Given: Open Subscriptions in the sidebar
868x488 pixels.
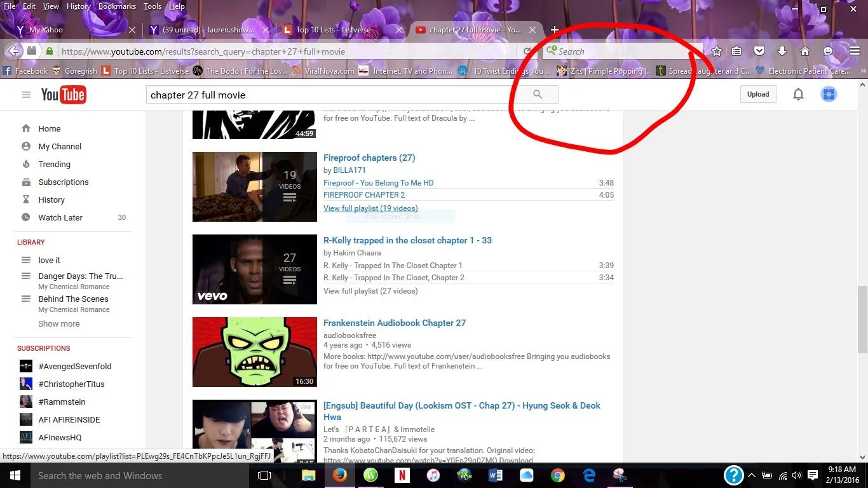Looking at the screenshot, I should (64, 182).
